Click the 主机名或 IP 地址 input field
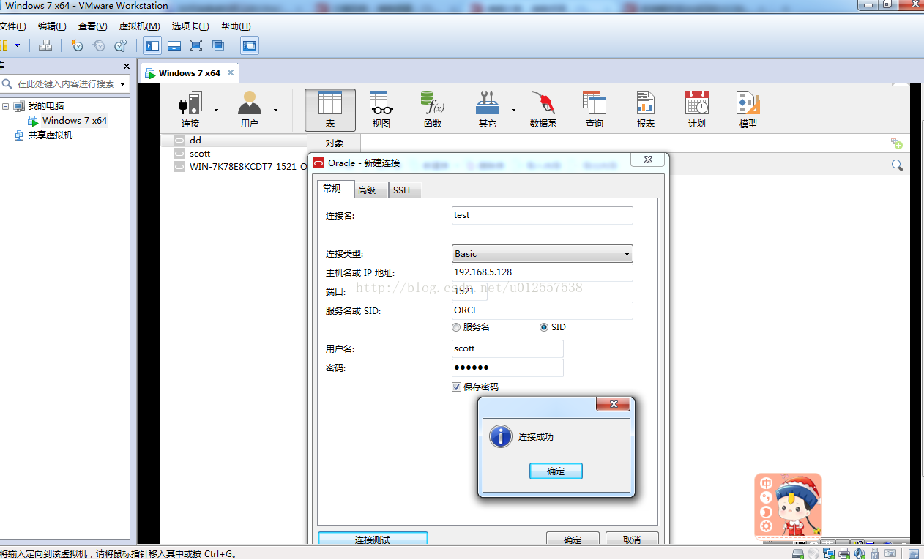The height and width of the screenshot is (560, 924). pos(543,272)
